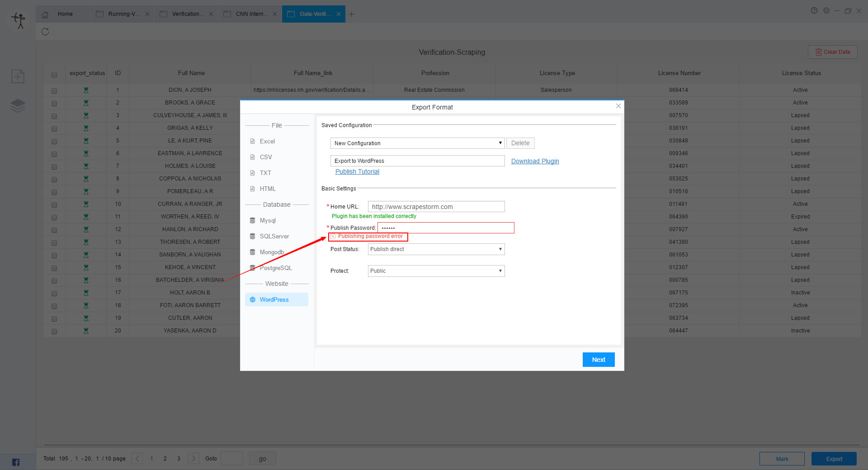
Task: Check the box for HOLMES, A LOUISE row
Action: pyautogui.click(x=54, y=167)
